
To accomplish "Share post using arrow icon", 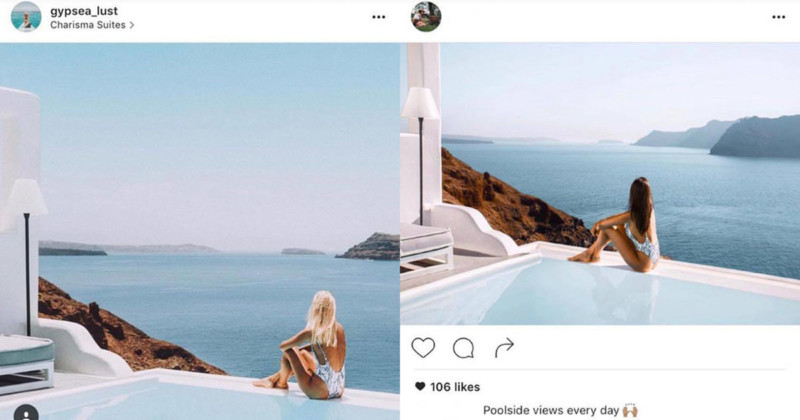I will (504, 348).
